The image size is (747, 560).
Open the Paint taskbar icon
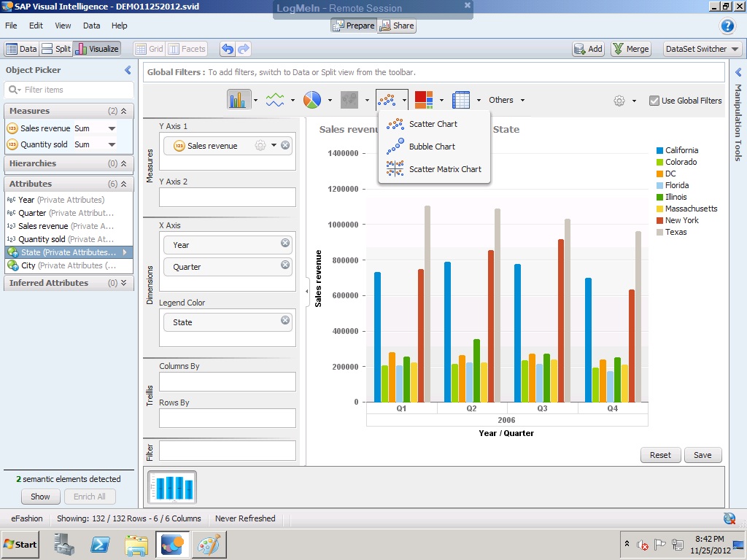click(209, 544)
